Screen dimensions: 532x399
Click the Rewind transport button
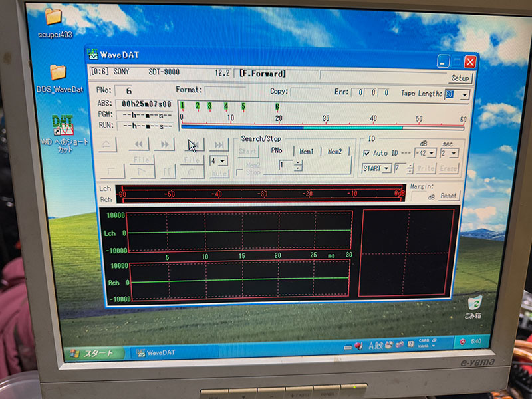(139, 144)
